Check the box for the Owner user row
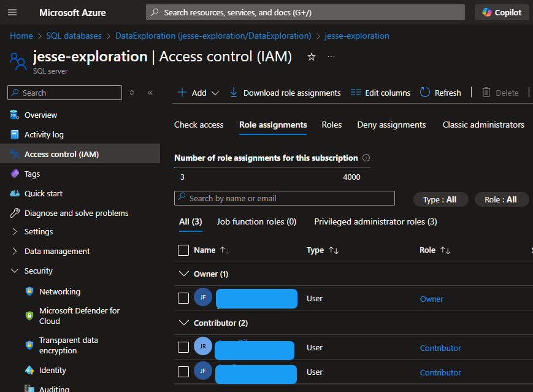The image size is (533, 392). point(183,298)
